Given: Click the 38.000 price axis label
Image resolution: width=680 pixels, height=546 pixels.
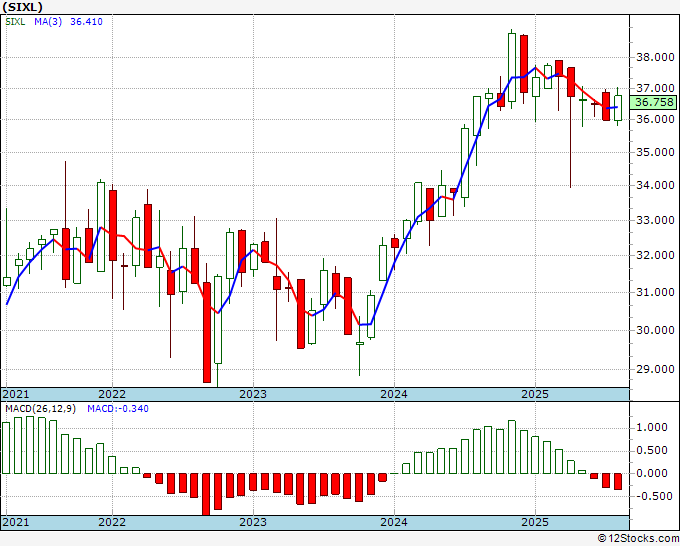Looking at the screenshot, I should [655, 57].
